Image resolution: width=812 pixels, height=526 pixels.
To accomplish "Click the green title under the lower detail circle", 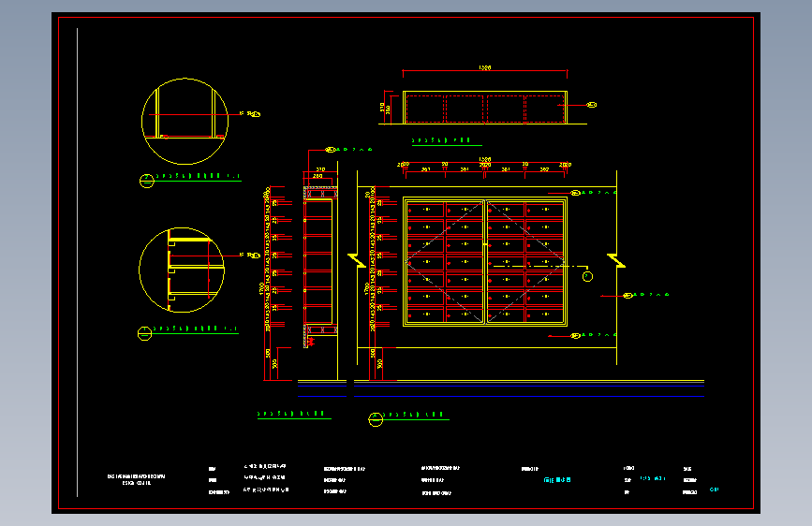I will (195, 329).
